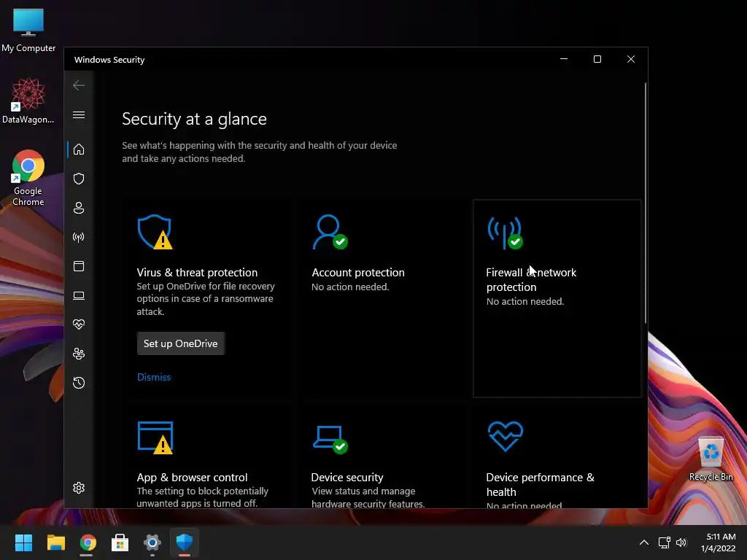Image resolution: width=747 pixels, height=560 pixels.
Task: Select the Google Chrome desktop shortcut
Action: coord(28,178)
